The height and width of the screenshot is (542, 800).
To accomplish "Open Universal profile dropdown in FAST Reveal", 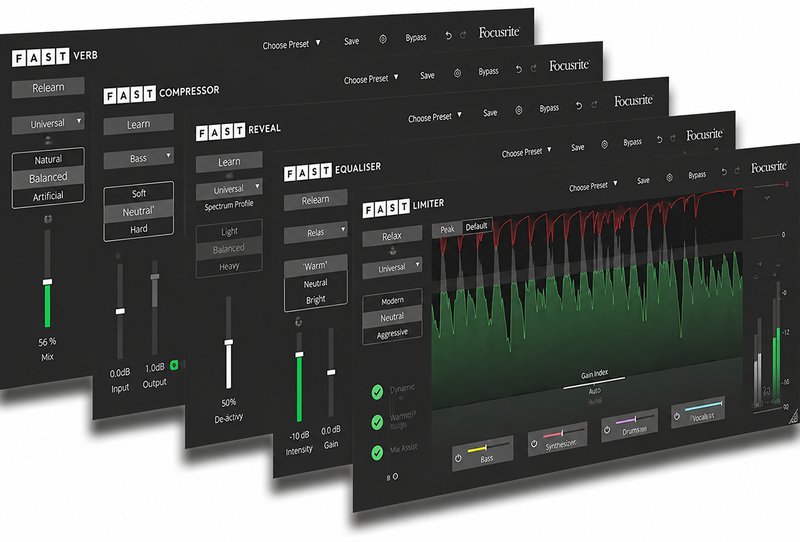I will point(229,189).
